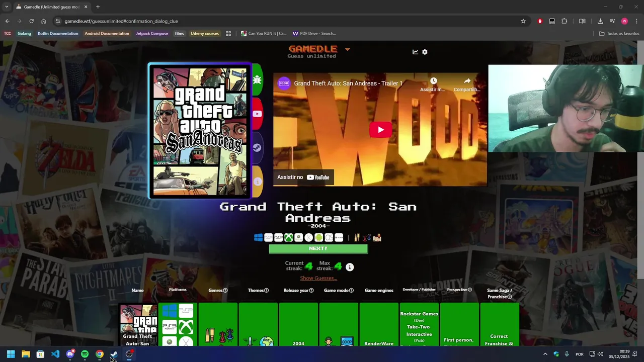Click the 2004 release year cell

[x=298, y=324]
